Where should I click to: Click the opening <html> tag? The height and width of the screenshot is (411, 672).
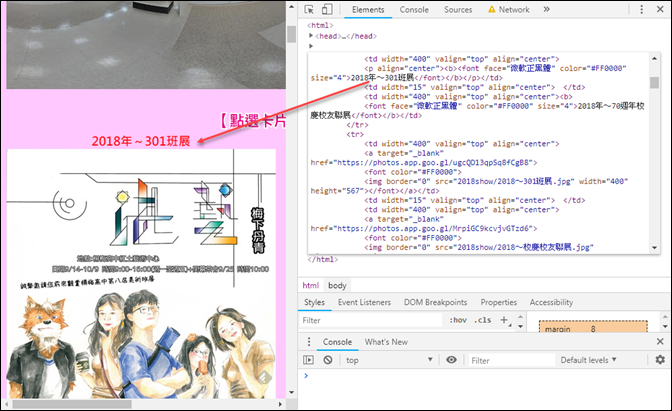click(x=320, y=25)
